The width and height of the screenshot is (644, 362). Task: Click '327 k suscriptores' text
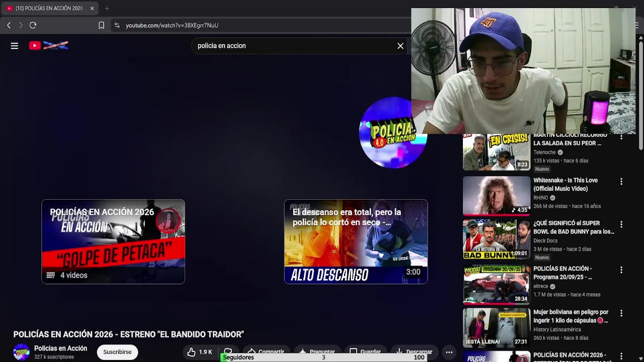tap(54, 357)
